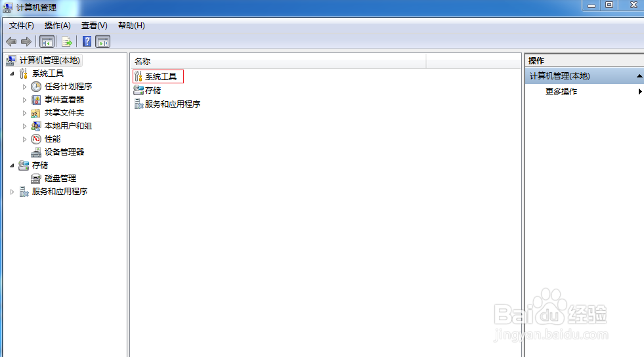The width and height of the screenshot is (644, 357).
Task: Toggle the show/hide action pane icon
Action: (102, 41)
